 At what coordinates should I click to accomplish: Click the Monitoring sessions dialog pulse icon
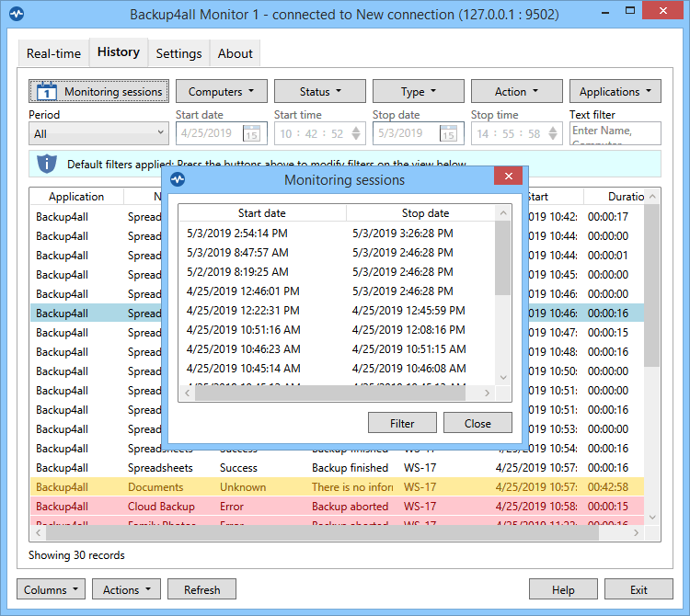click(178, 179)
